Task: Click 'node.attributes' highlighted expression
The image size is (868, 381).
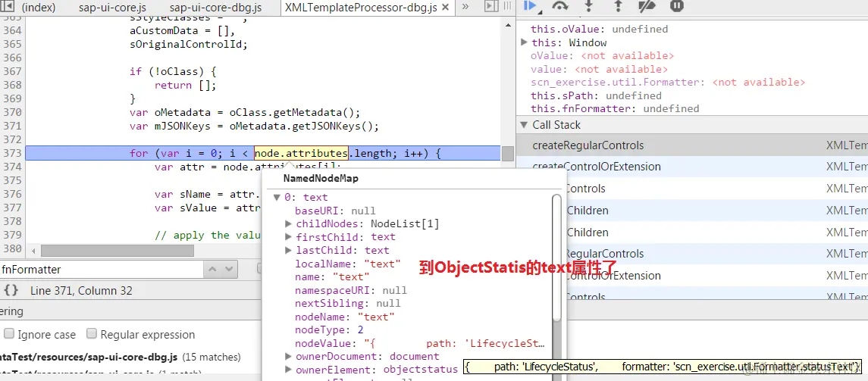Action: (301, 153)
